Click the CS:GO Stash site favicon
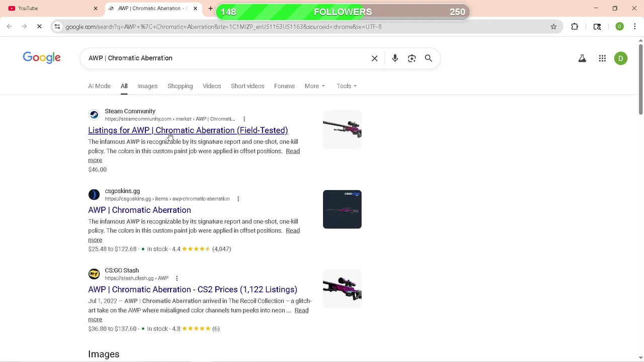644x362 pixels. pos(94,274)
